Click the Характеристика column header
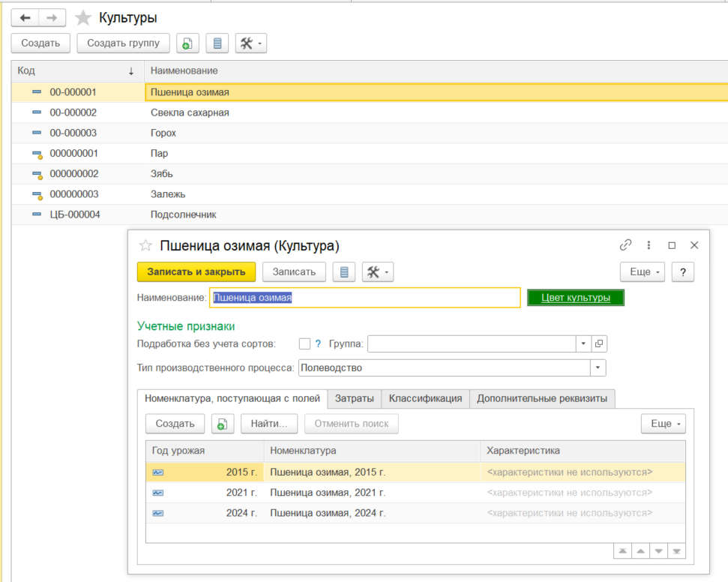 [x=583, y=451]
